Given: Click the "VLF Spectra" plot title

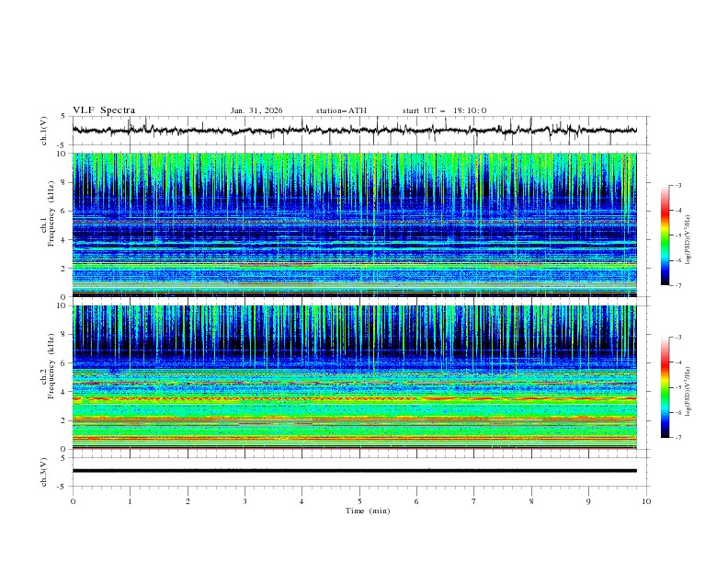Looking at the screenshot, I should [104, 110].
